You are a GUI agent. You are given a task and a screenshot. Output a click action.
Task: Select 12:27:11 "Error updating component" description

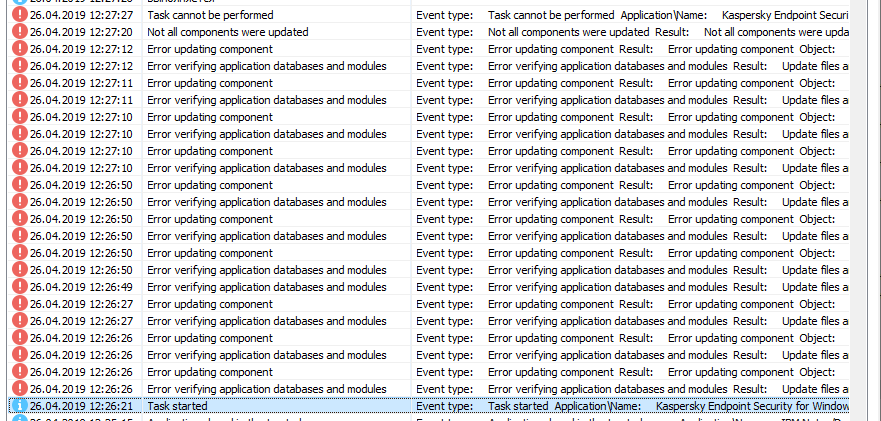pyautogui.click(x=209, y=84)
